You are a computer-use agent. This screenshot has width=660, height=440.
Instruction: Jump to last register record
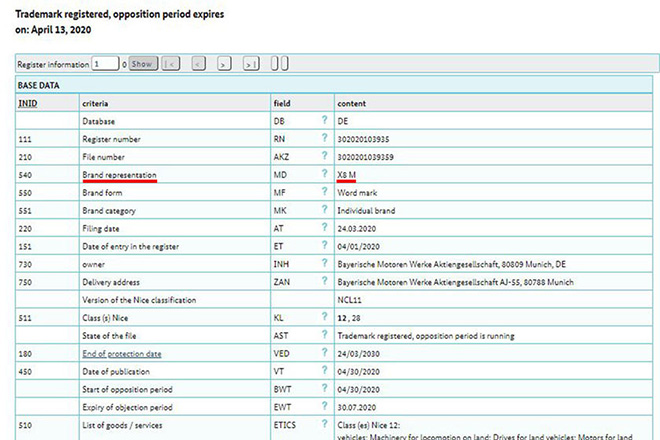(x=251, y=64)
